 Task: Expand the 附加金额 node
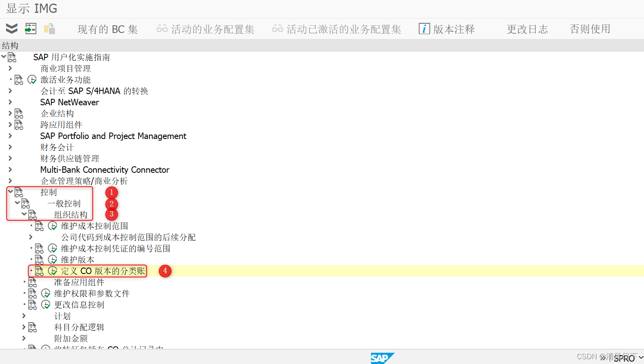[x=24, y=338]
